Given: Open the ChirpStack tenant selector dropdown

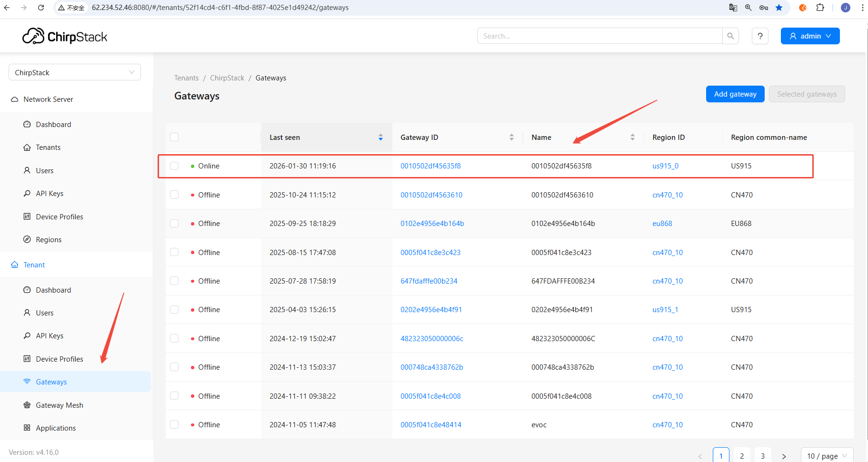Looking at the screenshot, I should click(x=75, y=72).
